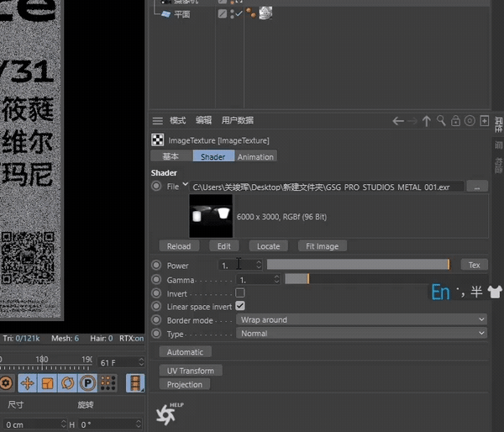Click the Power value stepper arrows
This screenshot has width=504, height=432.
click(259, 265)
